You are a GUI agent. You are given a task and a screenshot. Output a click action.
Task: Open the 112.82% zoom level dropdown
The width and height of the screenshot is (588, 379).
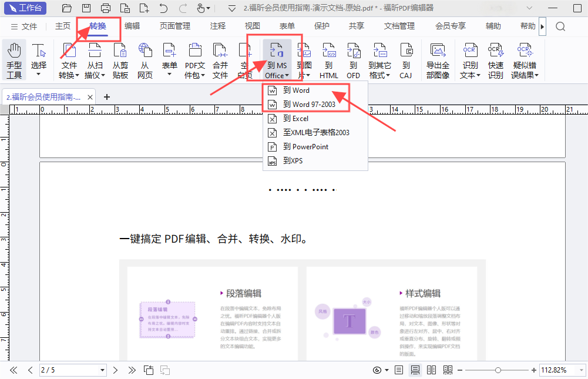pyautogui.click(x=580, y=370)
